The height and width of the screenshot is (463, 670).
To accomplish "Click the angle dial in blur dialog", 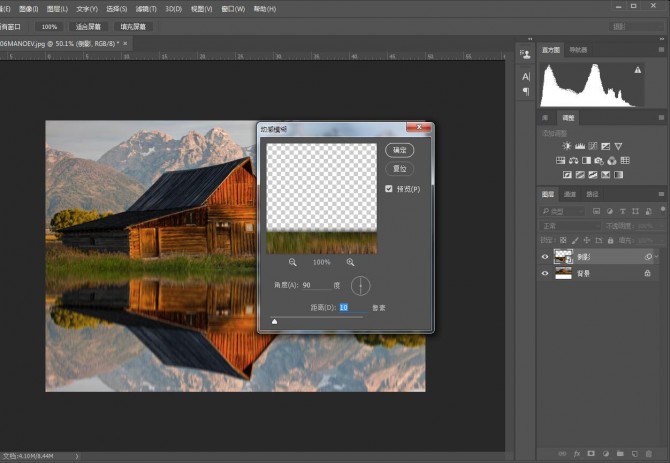I will [x=360, y=286].
